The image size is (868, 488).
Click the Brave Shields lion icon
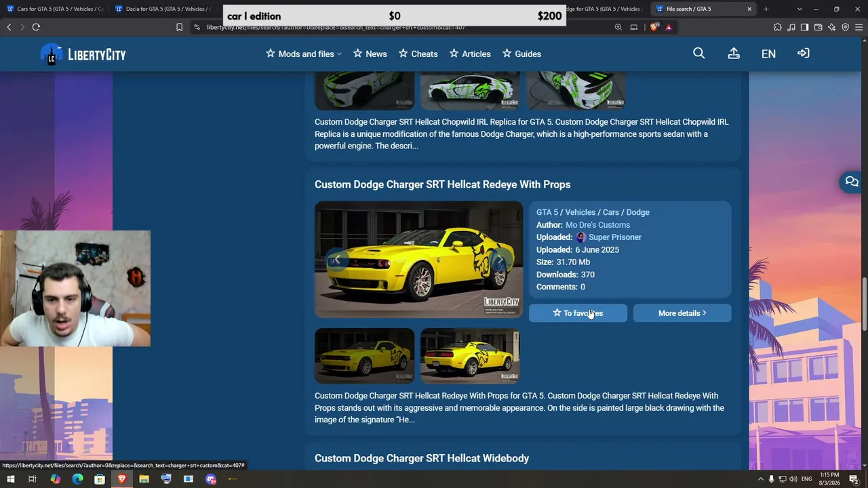coord(654,27)
